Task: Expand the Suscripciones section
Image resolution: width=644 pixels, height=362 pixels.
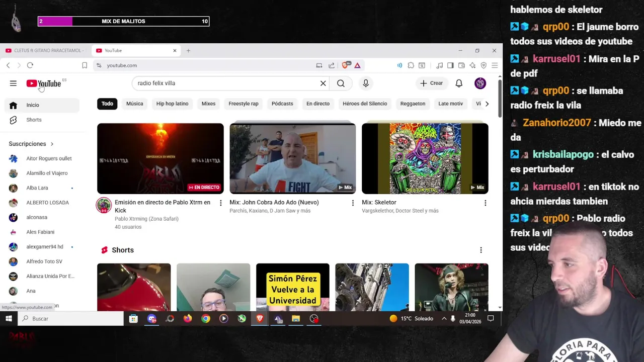Action: [x=31, y=144]
